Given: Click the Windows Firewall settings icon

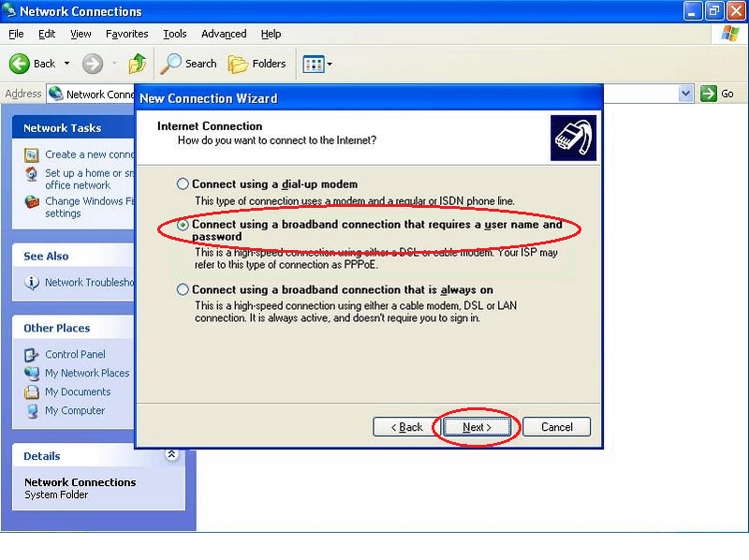Looking at the screenshot, I should [x=32, y=201].
